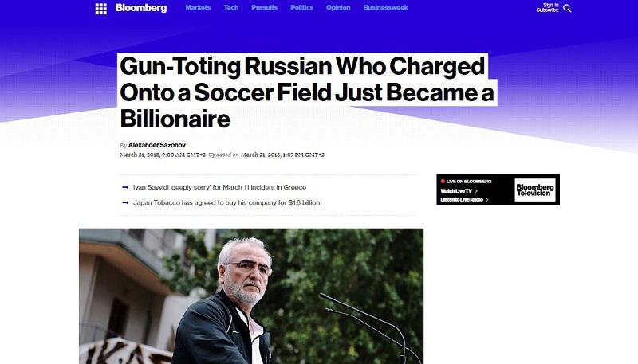Open the Pursuits section
Image resolution: width=638 pixels, height=364 pixels.
click(265, 8)
